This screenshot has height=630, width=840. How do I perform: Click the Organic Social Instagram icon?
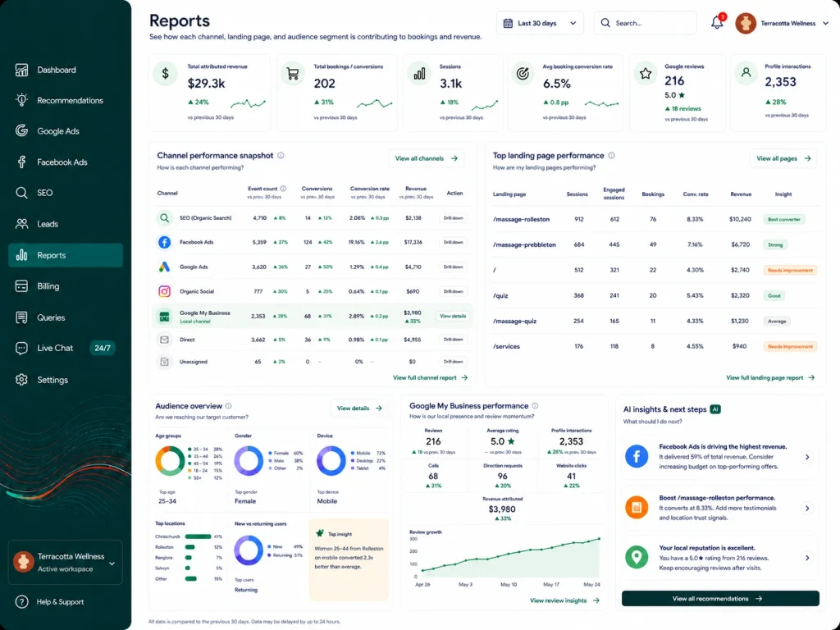pyautogui.click(x=164, y=291)
